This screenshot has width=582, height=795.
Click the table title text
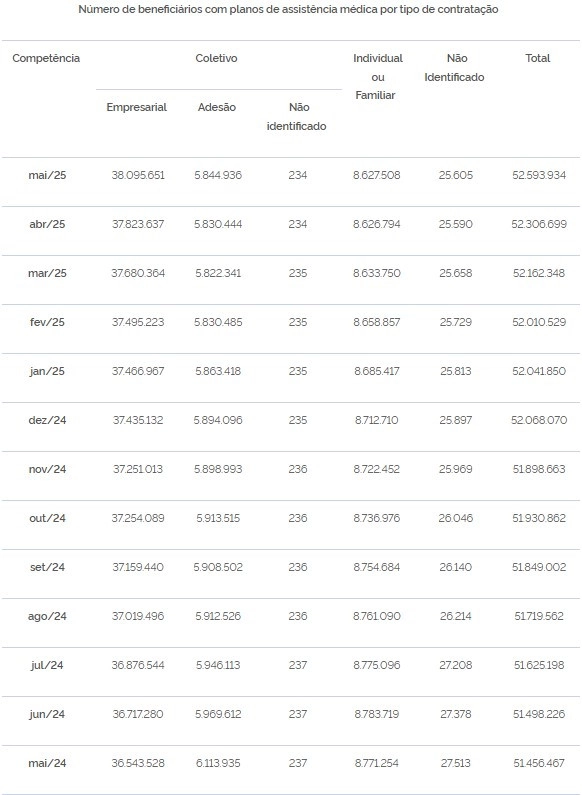click(288, 10)
